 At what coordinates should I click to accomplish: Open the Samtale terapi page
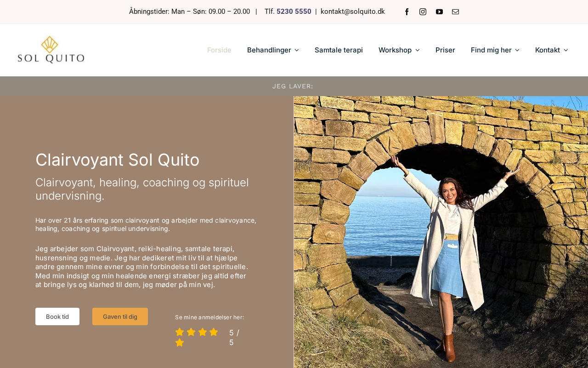point(339,50)
